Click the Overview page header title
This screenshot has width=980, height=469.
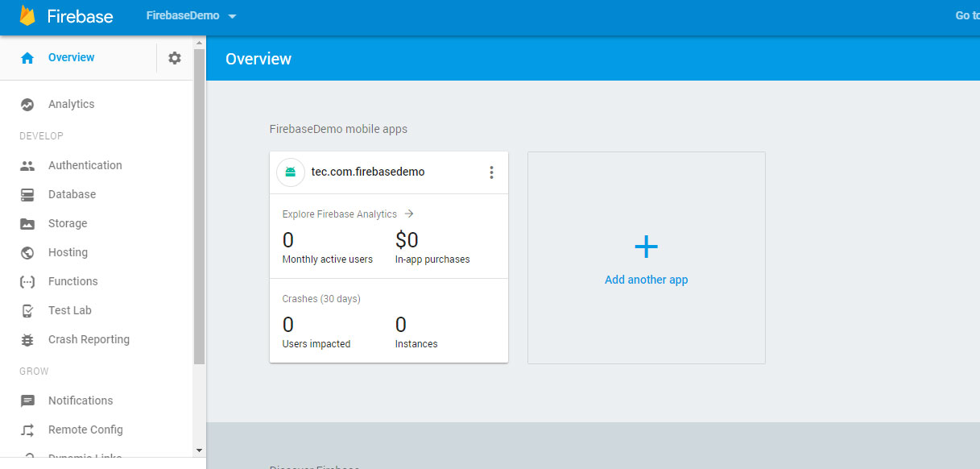click(258, 59)
